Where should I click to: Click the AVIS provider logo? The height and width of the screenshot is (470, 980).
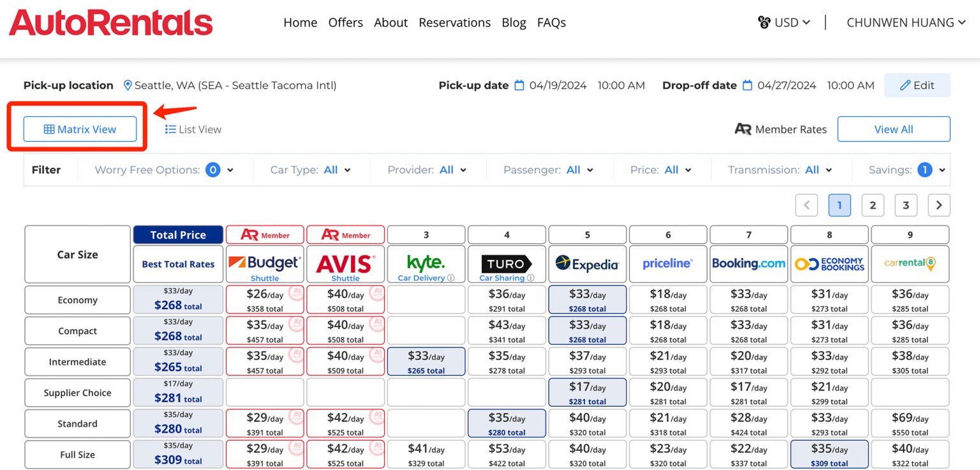click(345, 262)
